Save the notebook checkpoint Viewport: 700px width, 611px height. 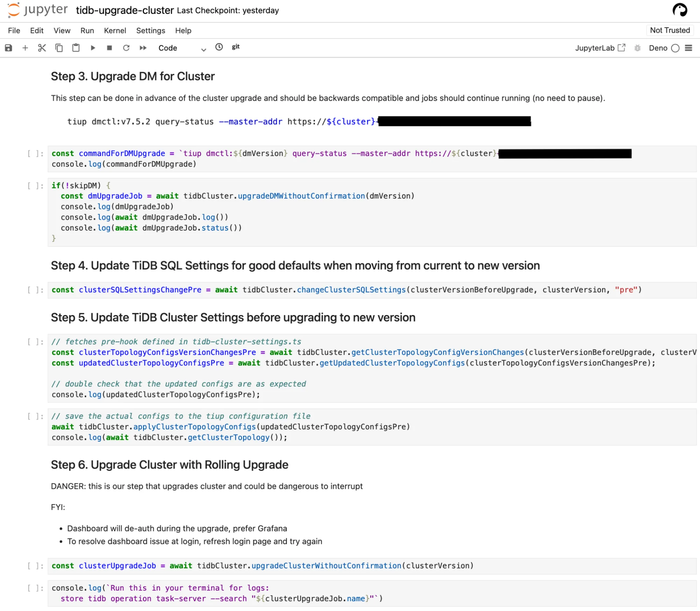tap(8, 48)
